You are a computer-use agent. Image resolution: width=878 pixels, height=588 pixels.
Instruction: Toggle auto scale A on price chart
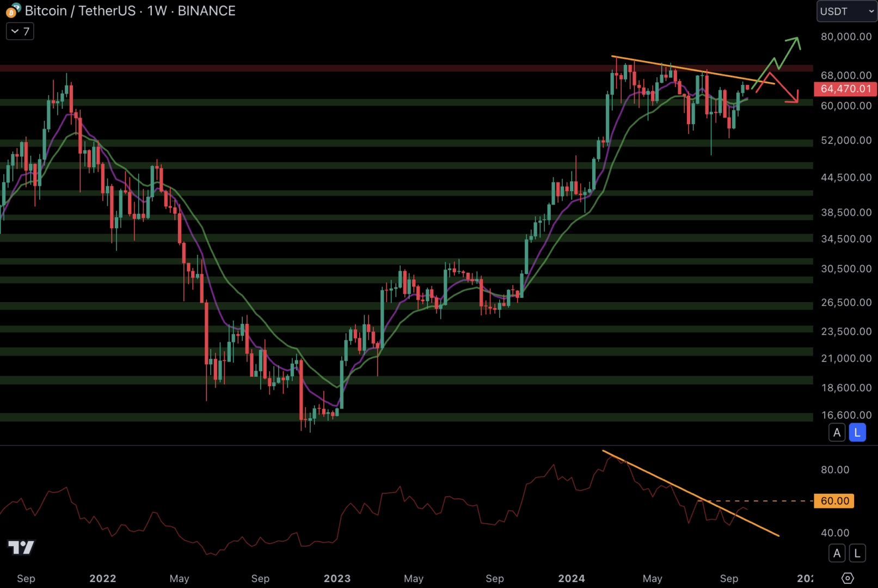(837, 433)
